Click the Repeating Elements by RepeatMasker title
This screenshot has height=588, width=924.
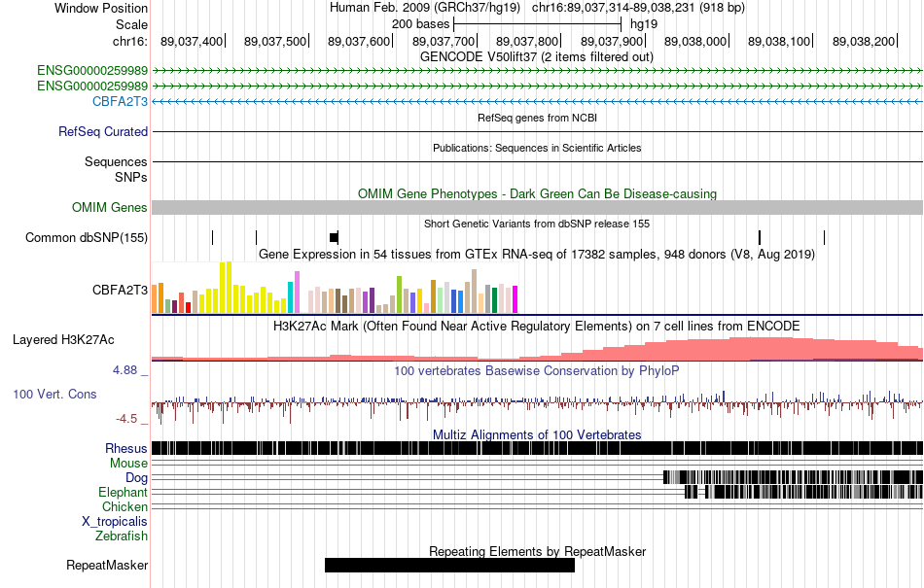click(x=537, y=551)
